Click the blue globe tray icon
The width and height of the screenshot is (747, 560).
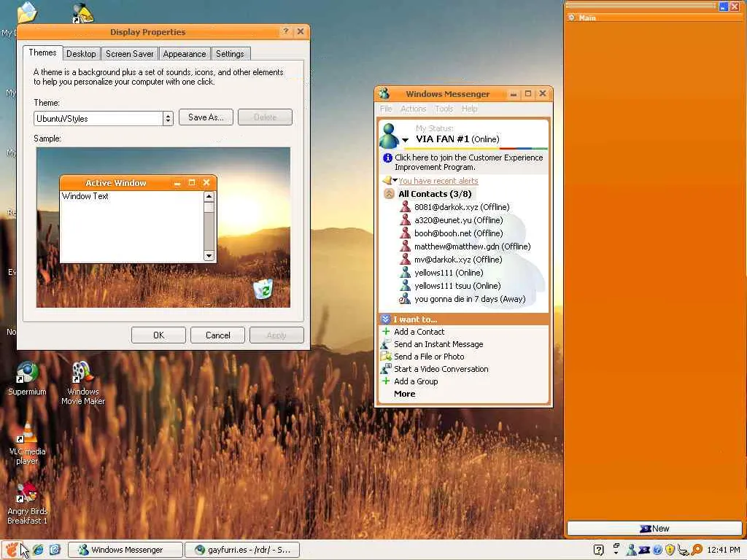click(x=657, y=550)
